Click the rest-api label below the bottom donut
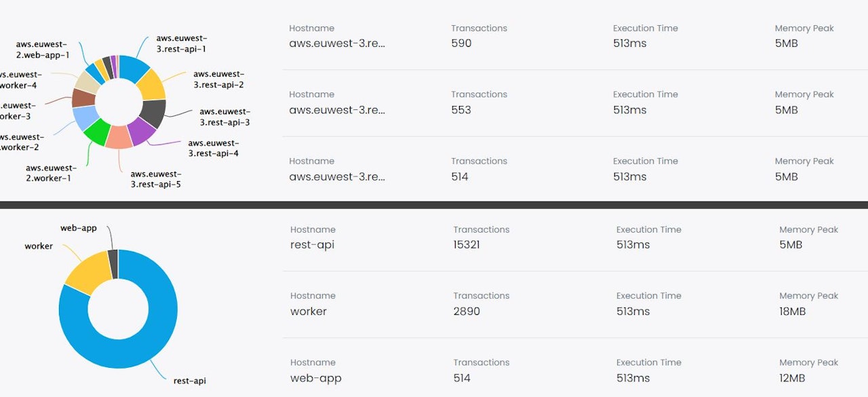Screen dimensions: 868x397 pyautogui.click(x=190, y=381)
